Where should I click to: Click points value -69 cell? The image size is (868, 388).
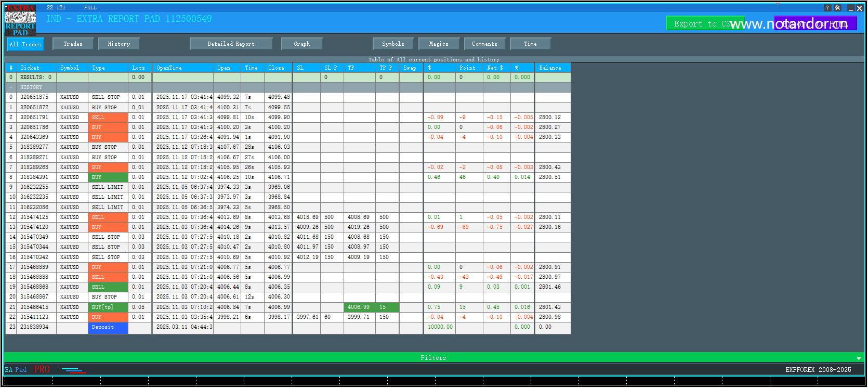pos(469,227)
